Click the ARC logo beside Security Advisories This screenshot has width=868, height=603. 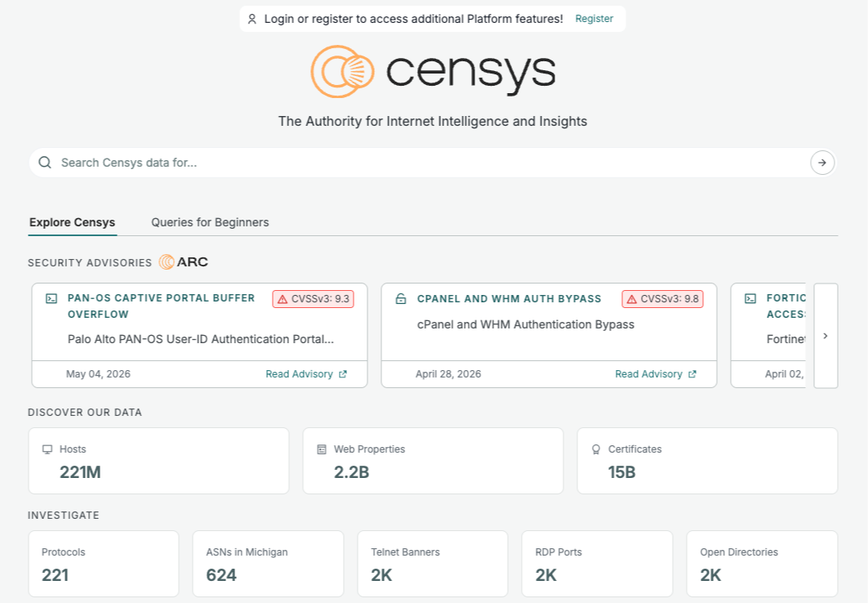[x=183, y=262]
